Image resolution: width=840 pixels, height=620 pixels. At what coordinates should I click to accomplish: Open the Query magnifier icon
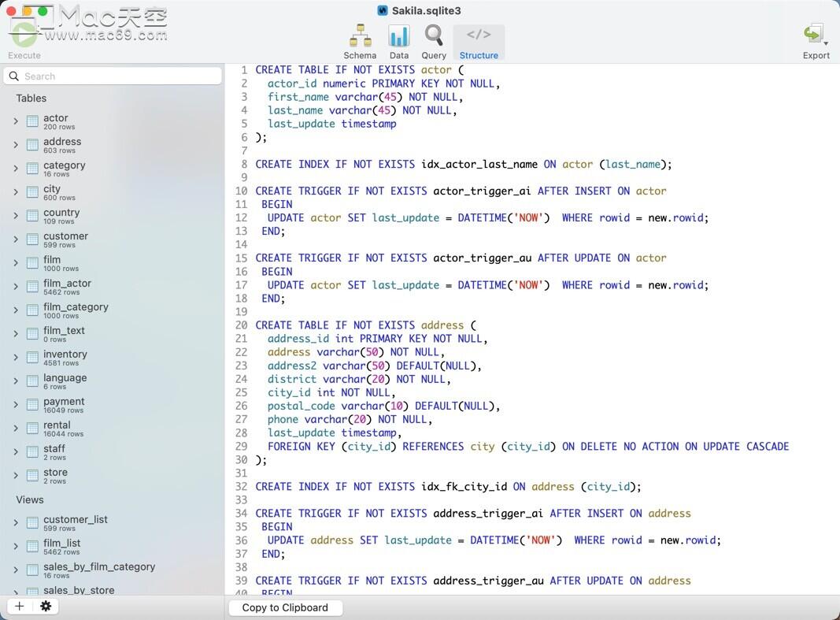(434, 35)
